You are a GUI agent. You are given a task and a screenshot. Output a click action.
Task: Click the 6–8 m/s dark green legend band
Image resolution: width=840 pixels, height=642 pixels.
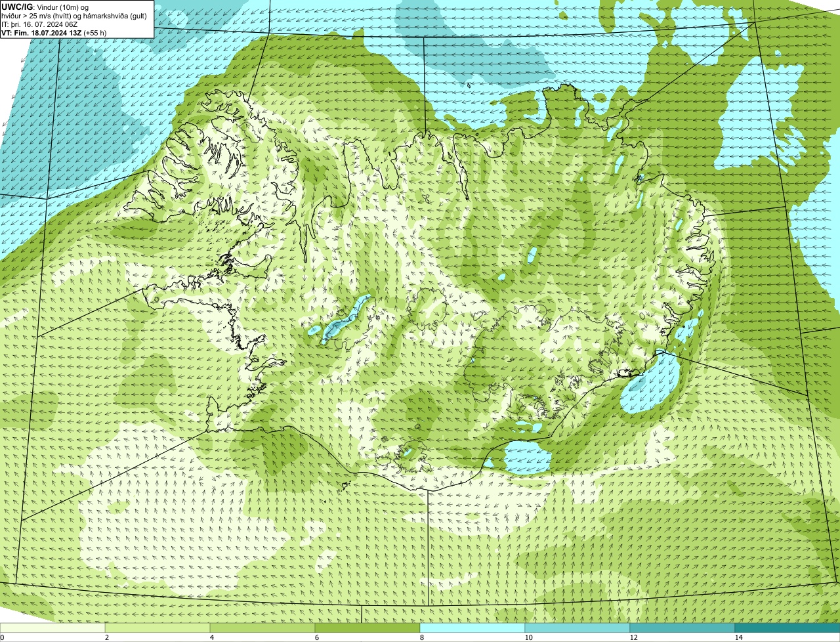coord(367,628)
